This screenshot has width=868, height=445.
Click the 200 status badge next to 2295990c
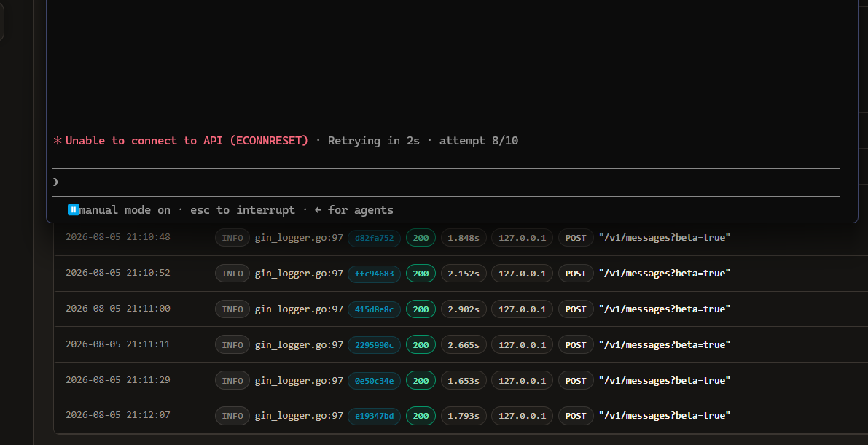[421, 345]
